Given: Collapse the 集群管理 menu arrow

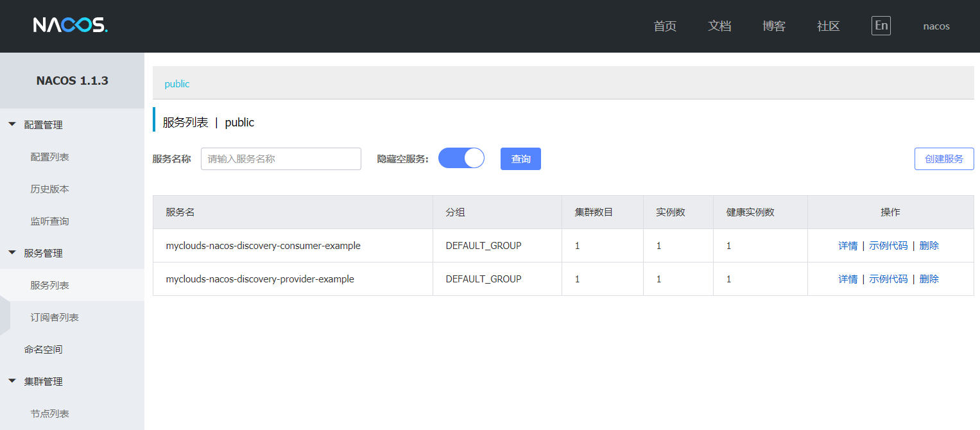Looking at the screenshot, I should point(12,381).
